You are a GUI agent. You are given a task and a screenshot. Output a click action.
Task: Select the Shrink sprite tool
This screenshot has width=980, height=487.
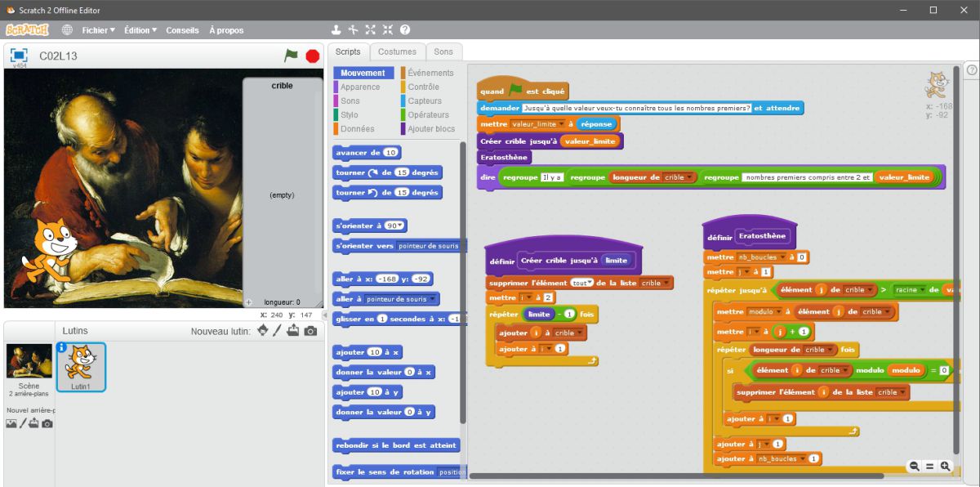(x=387, y=29)
